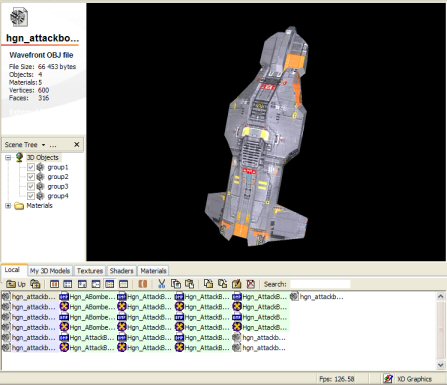The width and height of the screenshot is (447, 385).
Task: Click the 'Wavefront OBJ file' label
Action: (x=41, y=55)
